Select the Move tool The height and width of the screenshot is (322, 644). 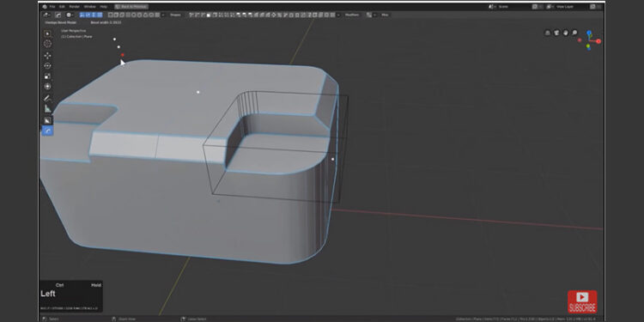click(47, 56)
